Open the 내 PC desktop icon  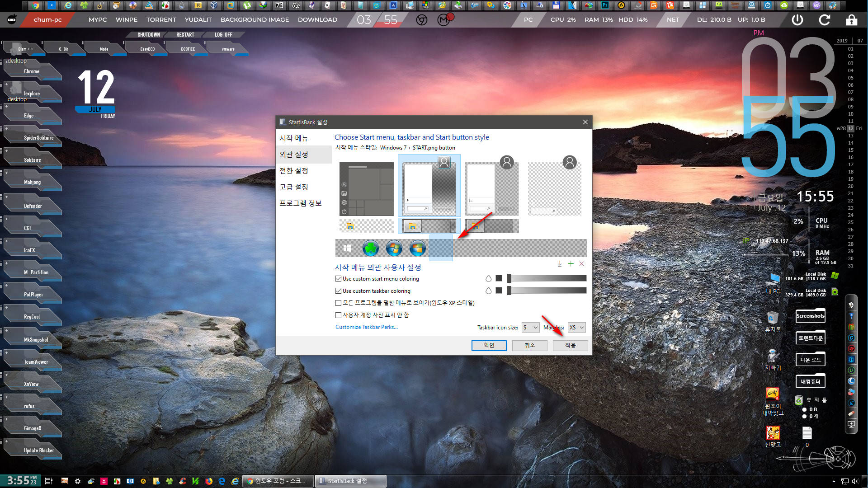coord(773,283)
